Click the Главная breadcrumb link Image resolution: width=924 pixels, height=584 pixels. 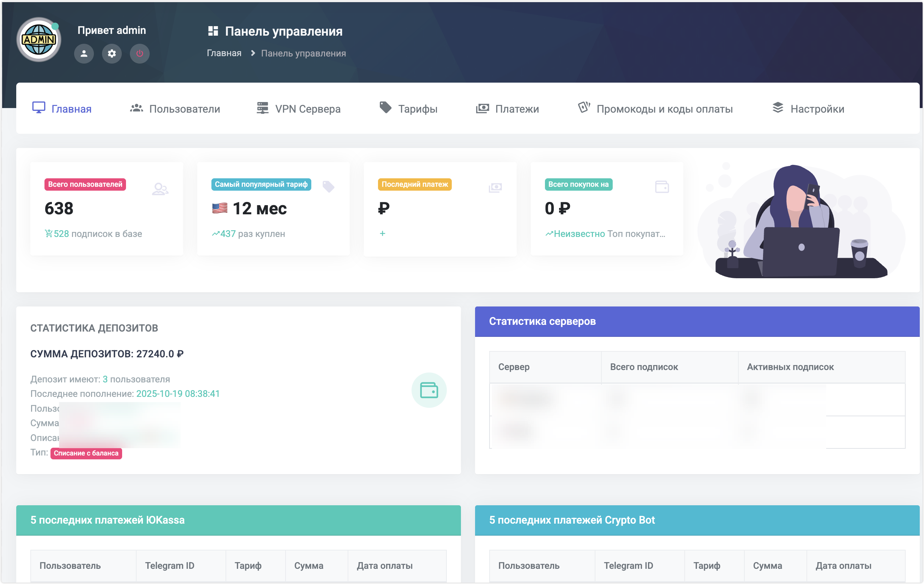coord(224,53)
